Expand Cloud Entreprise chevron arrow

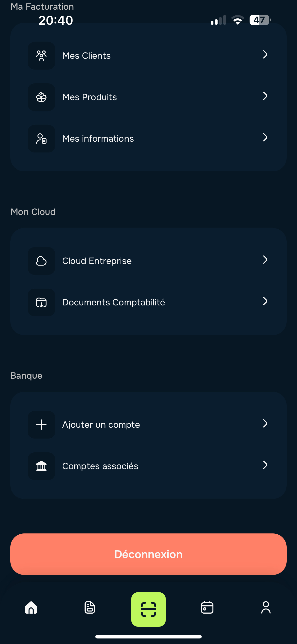(x=265, y=260)
